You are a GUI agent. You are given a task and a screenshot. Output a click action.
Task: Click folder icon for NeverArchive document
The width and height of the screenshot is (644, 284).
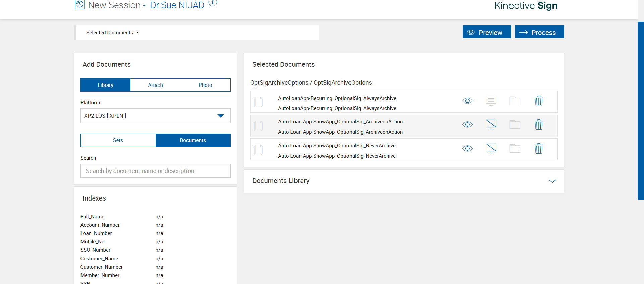(x=515, y=149)
